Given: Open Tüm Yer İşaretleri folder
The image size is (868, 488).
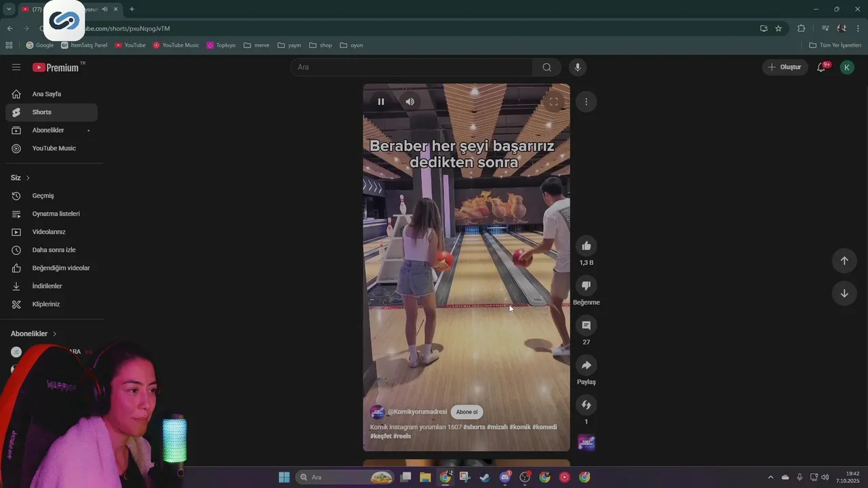Looking at the screenshot, I should click(835, 45).
